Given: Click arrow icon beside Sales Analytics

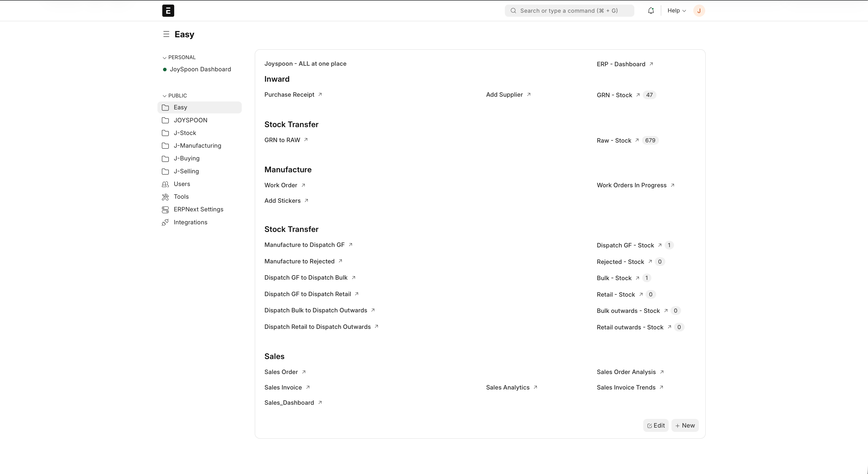Looking at the screenshot, I should pyautogui.click(x=535, y=387).
